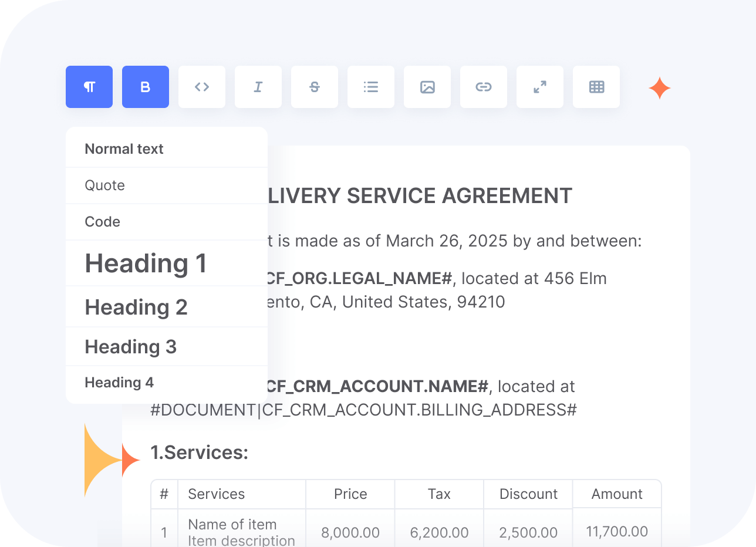Image resolution: width=756 pixels, height=547 pixels.
Task: Click the paragraph format toolbar button
Action: pos(89,87)
